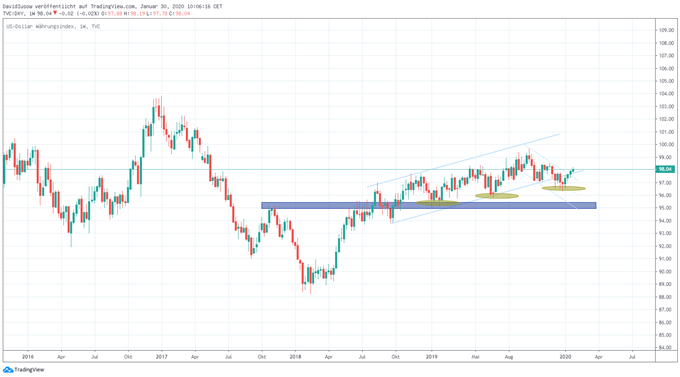Click the 92.00 price axis label

click(666, 246)
